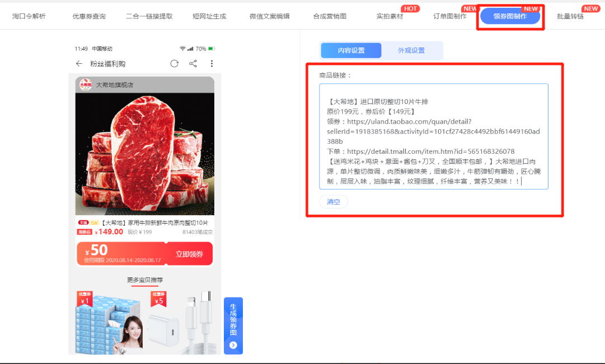Click the arrow icon on 生成领券图 button
The width and height of the screenshot is (605, 364).
[233, 345]
